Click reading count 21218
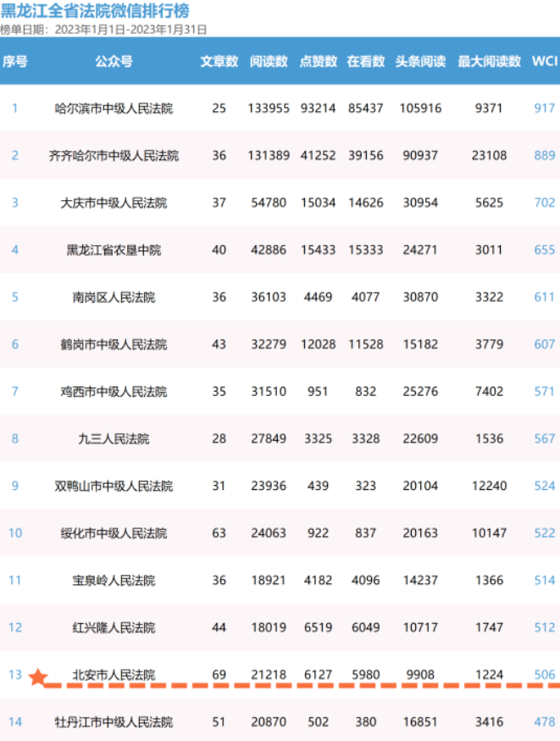The width and height of the screenshot is (560, 741). coord(269,675)
